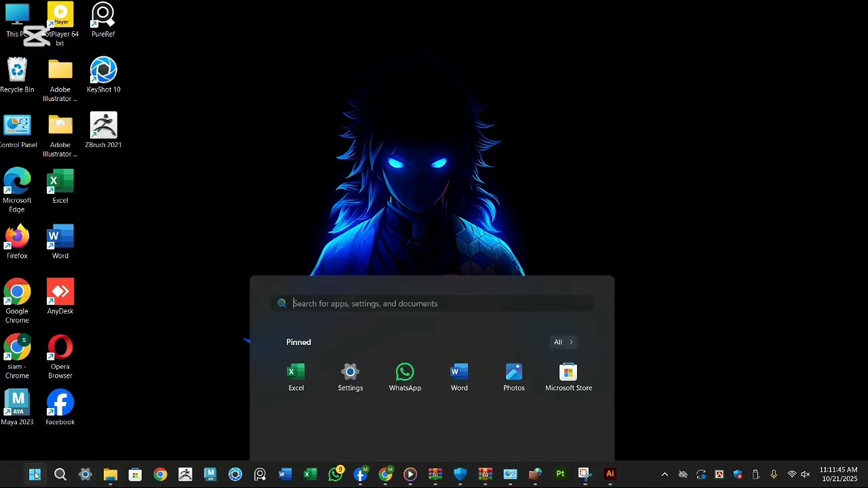Select the PotPlayer 64 bit desktop shortcut
868x488 pixels.
click(x=60, y=24)
